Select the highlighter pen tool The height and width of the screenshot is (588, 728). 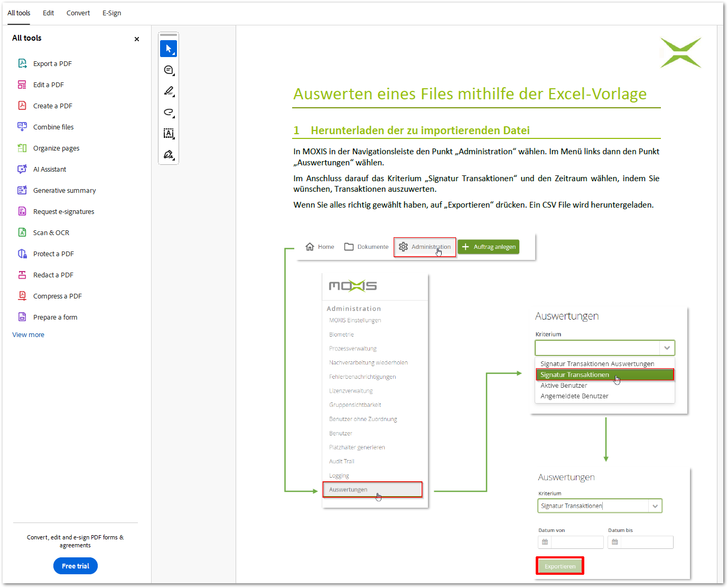click(x=169, y=91)
